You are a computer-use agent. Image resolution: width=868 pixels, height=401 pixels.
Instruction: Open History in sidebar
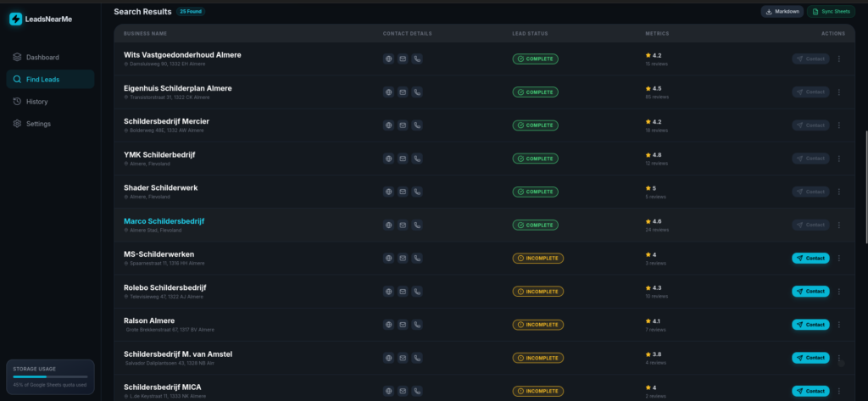tap(50, 102)
